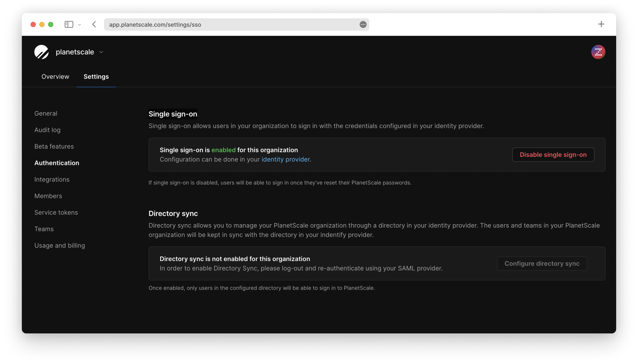Click the green 'enabled' status word
638x364 pixels.
[223, 150]
